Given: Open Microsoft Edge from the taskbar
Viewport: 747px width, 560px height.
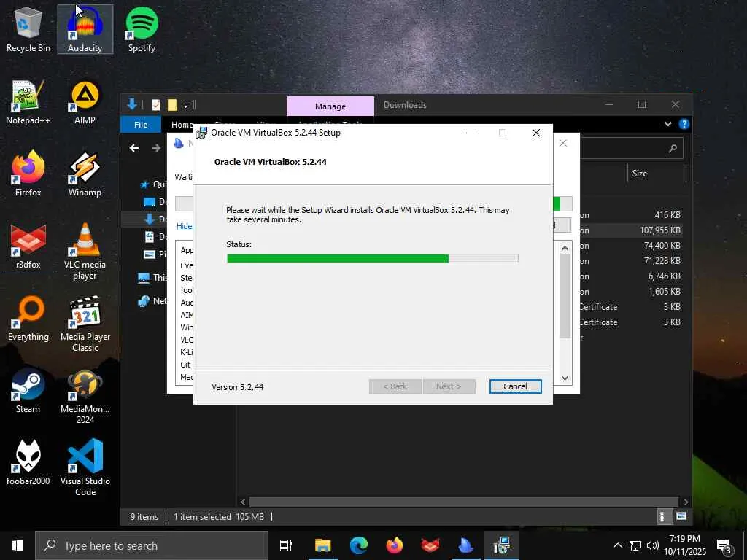Looking at the screenshot, I should 358,545.
